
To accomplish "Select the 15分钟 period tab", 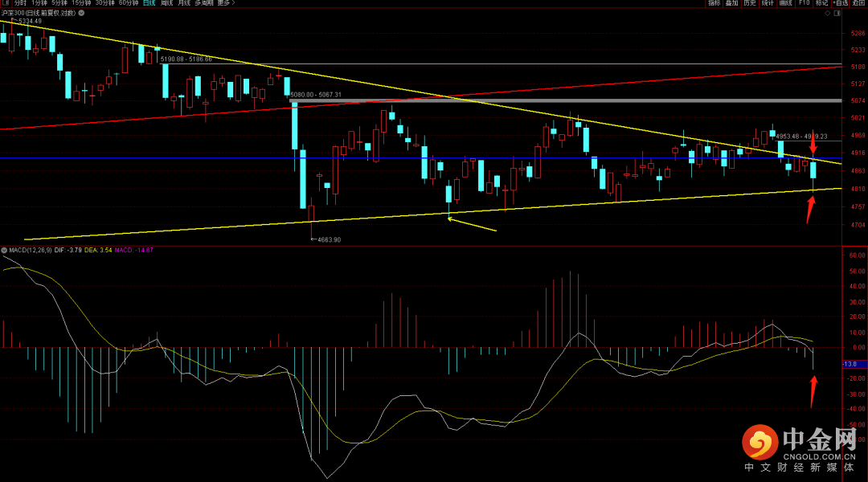I will pos(81,2).
